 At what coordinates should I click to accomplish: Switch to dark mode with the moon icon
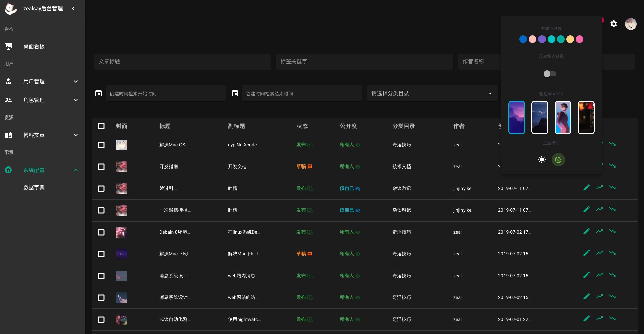pyautogui.click(x=558, y=160)
